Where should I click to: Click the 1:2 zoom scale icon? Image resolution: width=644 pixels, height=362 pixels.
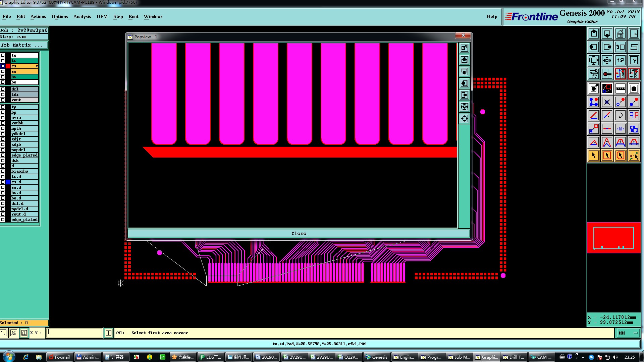[620, 60]
